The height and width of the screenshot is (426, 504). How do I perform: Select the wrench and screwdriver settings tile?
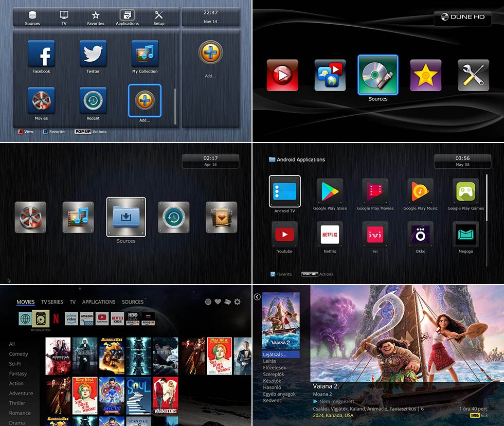tap(473, 76)
